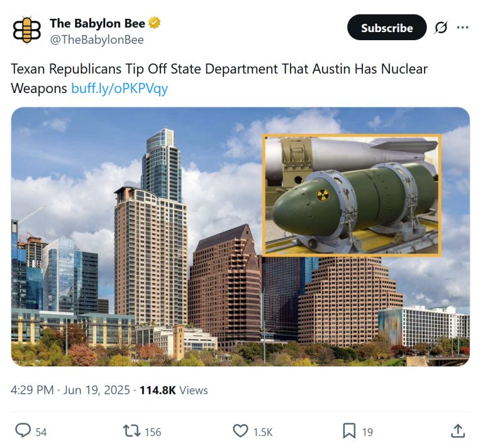
Task: Repost the tweet with the arrows icon
Action: 132,431
